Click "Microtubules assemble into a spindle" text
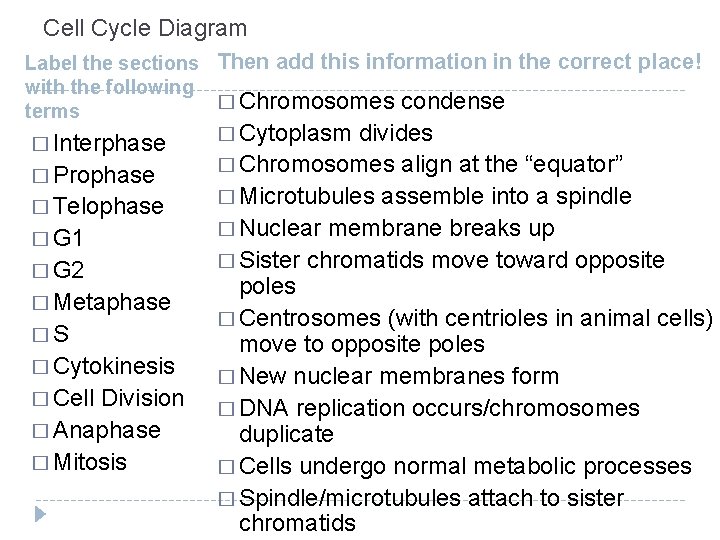Image resolution: width=720 pixels, height=540 pixels. (x=436, y=197)
